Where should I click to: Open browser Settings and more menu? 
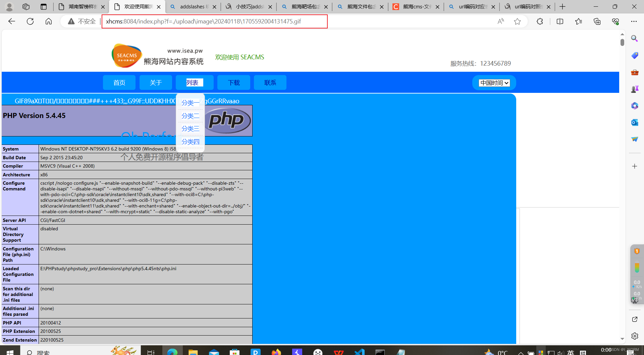pos(634,21)
